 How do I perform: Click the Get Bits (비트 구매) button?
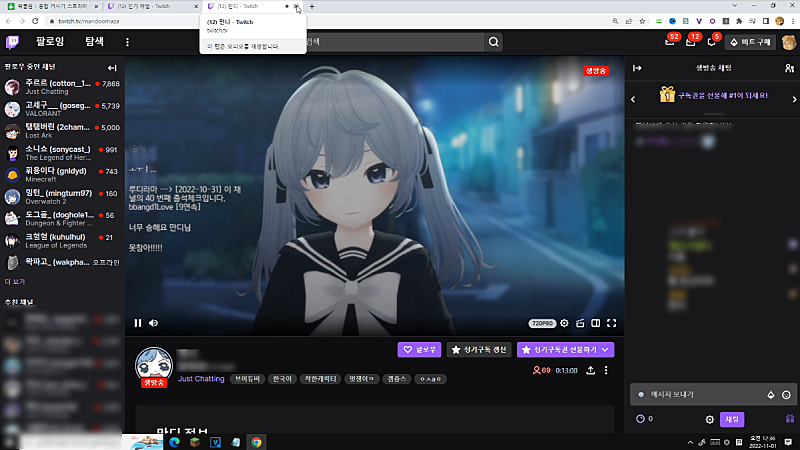[750, 42]
